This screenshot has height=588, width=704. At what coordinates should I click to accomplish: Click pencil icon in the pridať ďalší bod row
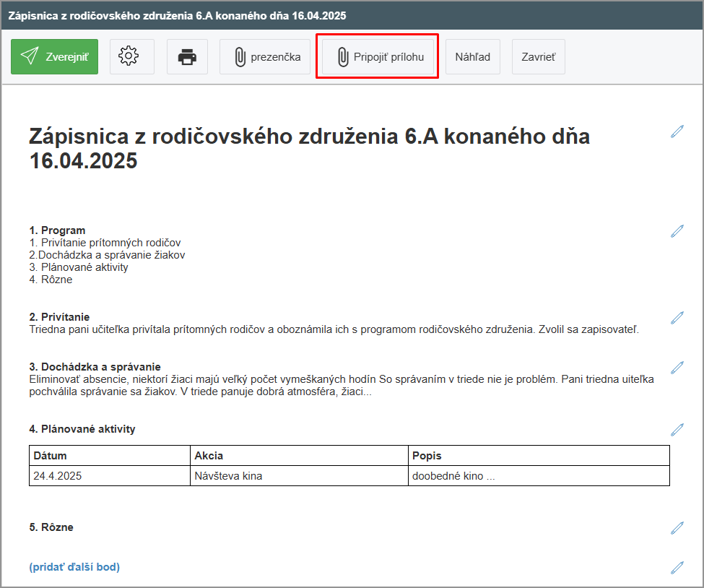[x=677, y=567]
